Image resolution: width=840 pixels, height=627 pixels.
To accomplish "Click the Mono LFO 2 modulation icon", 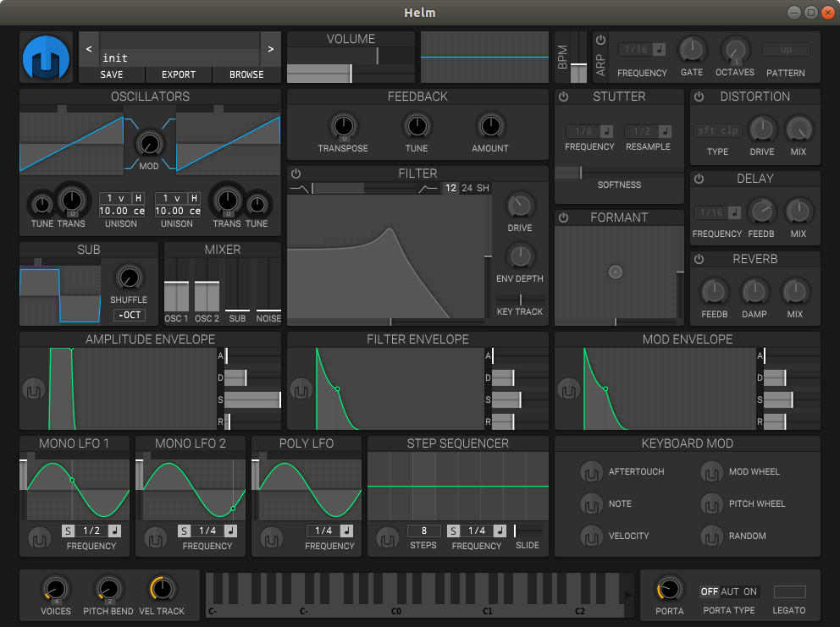I will point(155,538).
